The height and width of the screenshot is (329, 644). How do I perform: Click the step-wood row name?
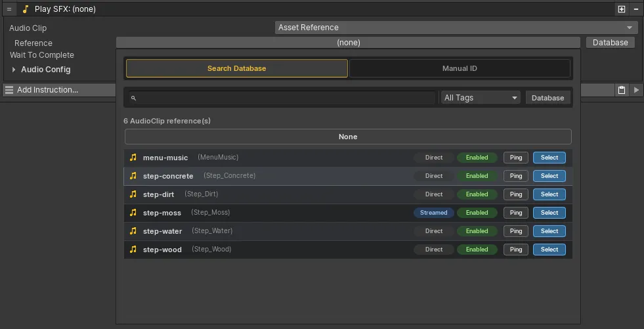(162, 250)
